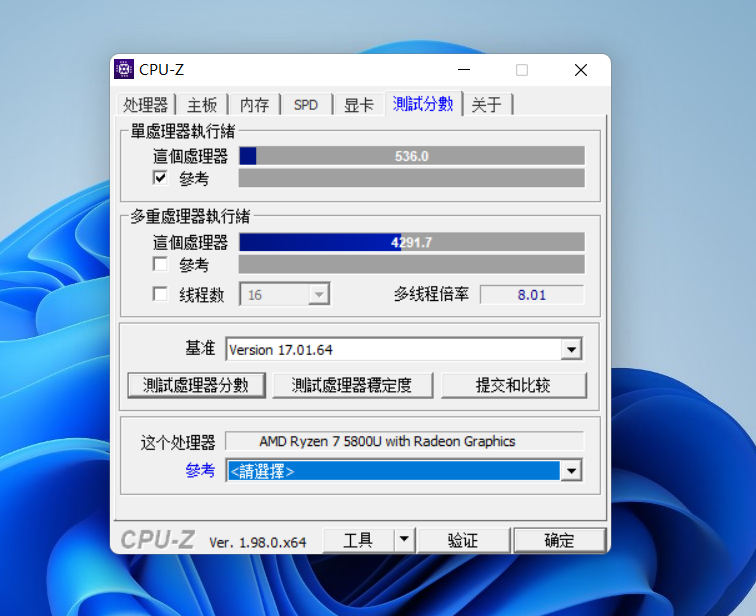Select the SPD tab
The height and width of the screenshot is (616, 756).
[x=306, y=105]
